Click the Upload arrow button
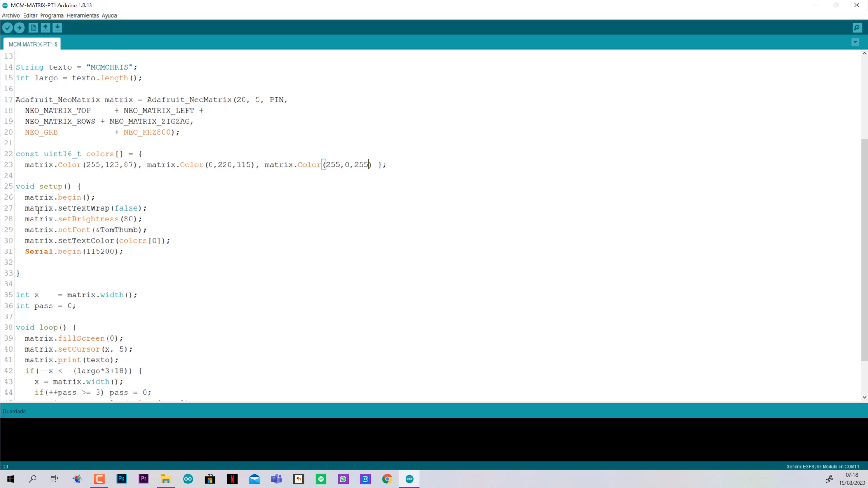Image resolution: width=868 pixels, height=488 pixels. point(19,28)
